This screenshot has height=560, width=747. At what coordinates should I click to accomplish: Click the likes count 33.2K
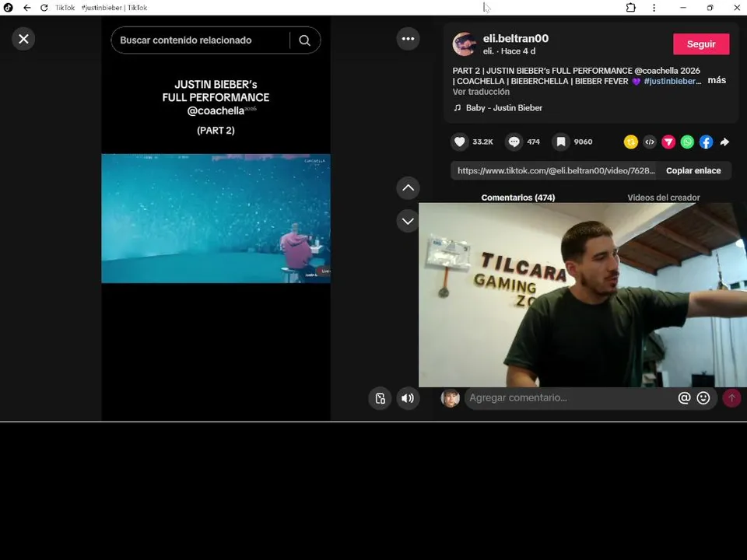[x=482, y=142]
